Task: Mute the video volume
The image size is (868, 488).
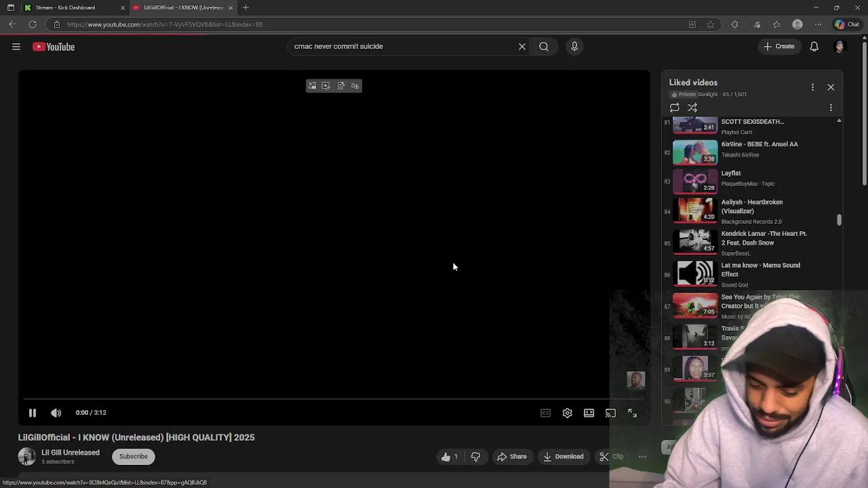Action: pos(56,413)
